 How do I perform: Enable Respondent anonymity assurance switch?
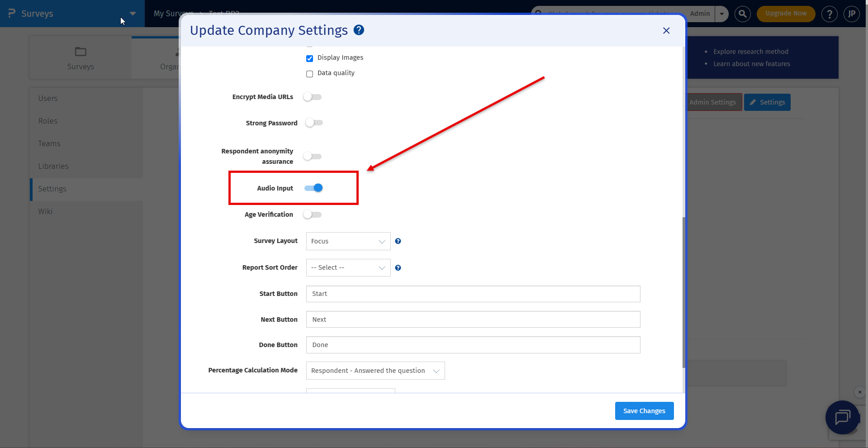pos(313,156)
